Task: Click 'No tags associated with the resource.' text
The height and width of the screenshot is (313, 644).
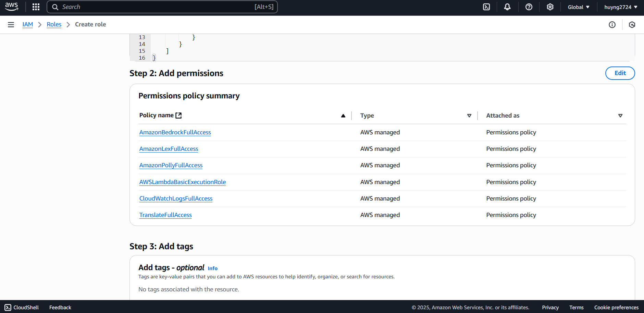Action: click(x=189, y=289)
